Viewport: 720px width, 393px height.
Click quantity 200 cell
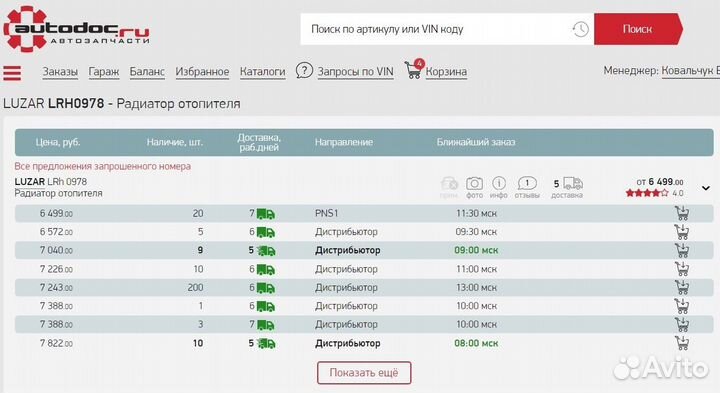pos(195,287)
